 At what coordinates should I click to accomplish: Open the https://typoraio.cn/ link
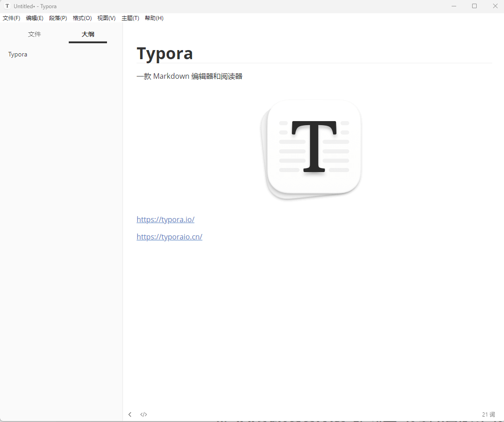click(169, 237)
